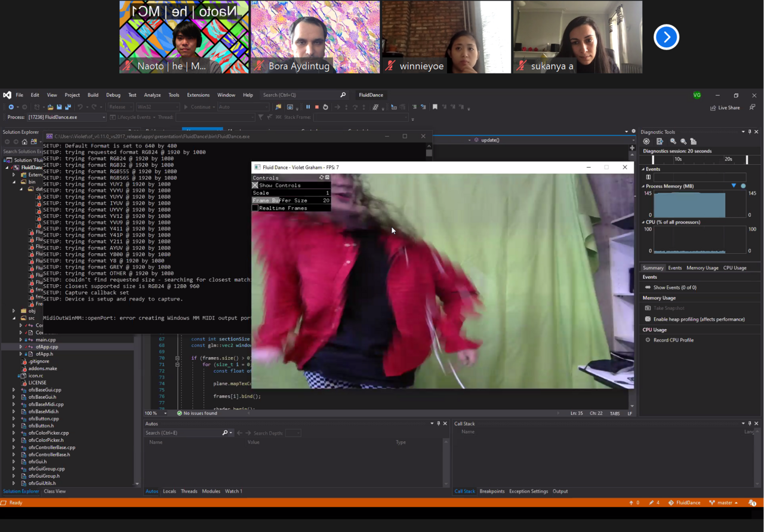The image size is (764, 532).
Task: Reset zoom in Diagnostic Tools
Action: click(694, 142)
